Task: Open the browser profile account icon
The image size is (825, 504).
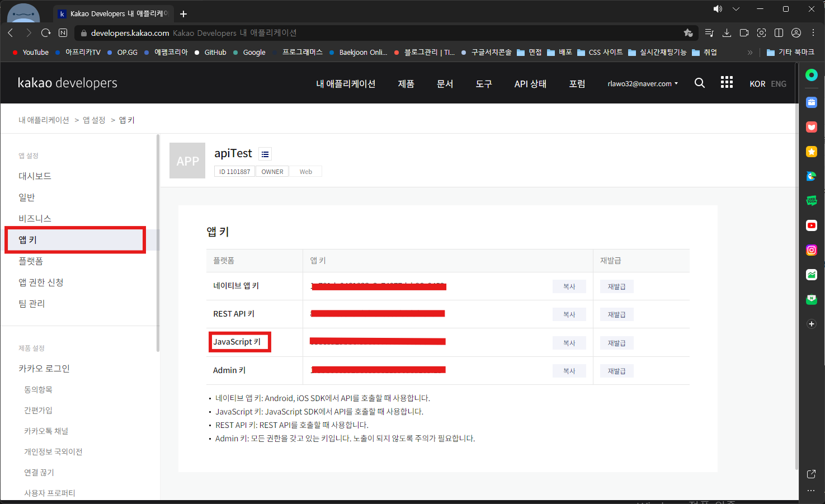Action: click(x=796, y=33)
